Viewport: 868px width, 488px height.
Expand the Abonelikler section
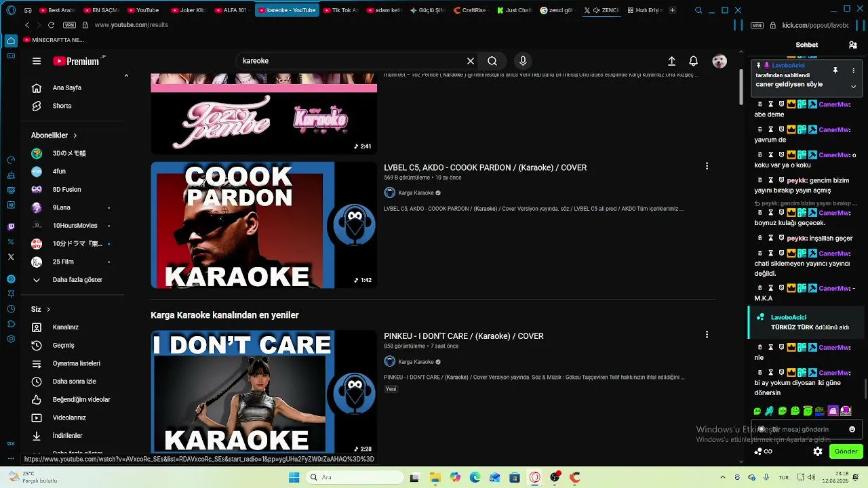tap(54, 136)
